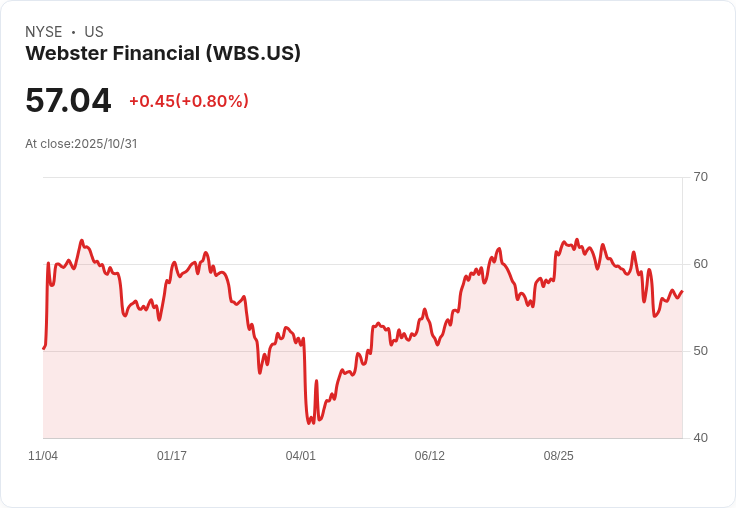Click the NYSE exchange label
The image size is (736, 508).
[44, 32]
